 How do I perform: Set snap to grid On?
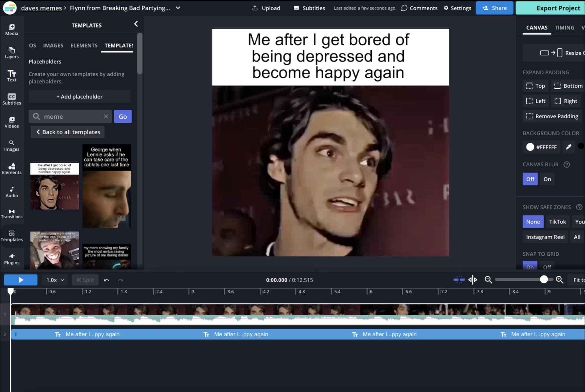click(x=530, y=266)
